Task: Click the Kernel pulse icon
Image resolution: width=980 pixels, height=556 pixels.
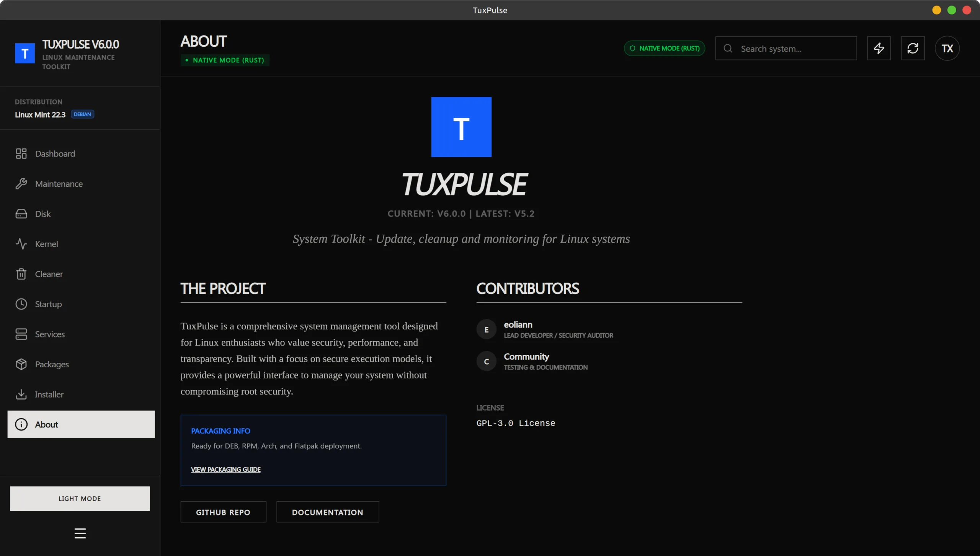Action: pos(21,244)
